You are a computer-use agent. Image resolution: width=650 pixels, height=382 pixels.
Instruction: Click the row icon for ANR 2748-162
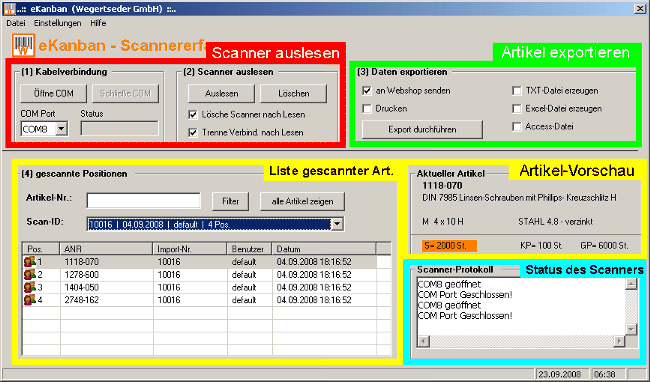point(29,300)
